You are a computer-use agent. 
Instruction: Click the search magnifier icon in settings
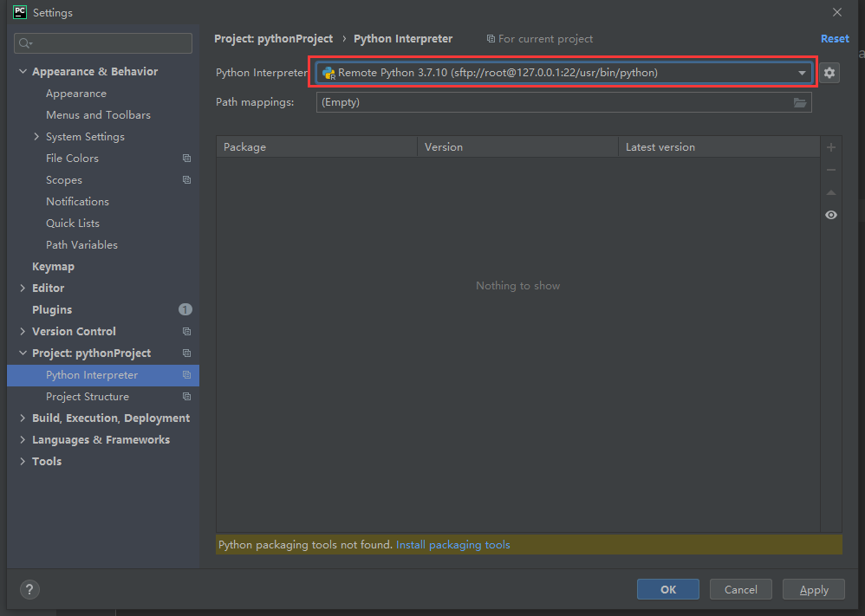click(x=24, y=43)
